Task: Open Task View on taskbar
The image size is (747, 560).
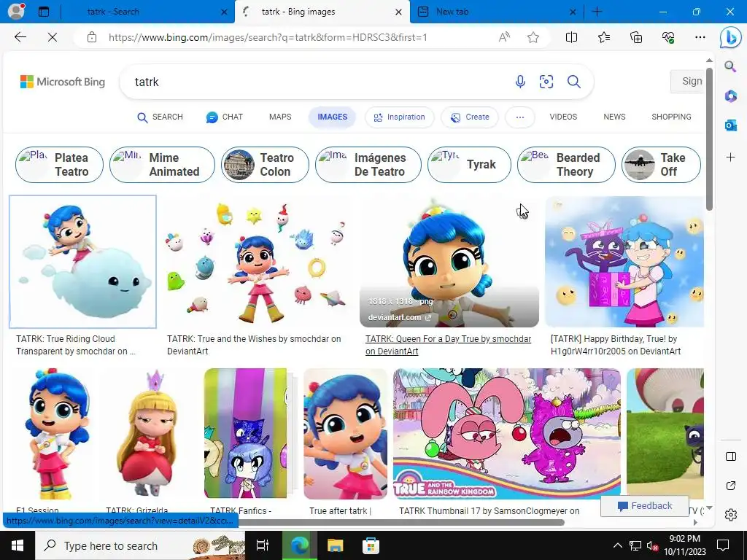Action: 263,545
